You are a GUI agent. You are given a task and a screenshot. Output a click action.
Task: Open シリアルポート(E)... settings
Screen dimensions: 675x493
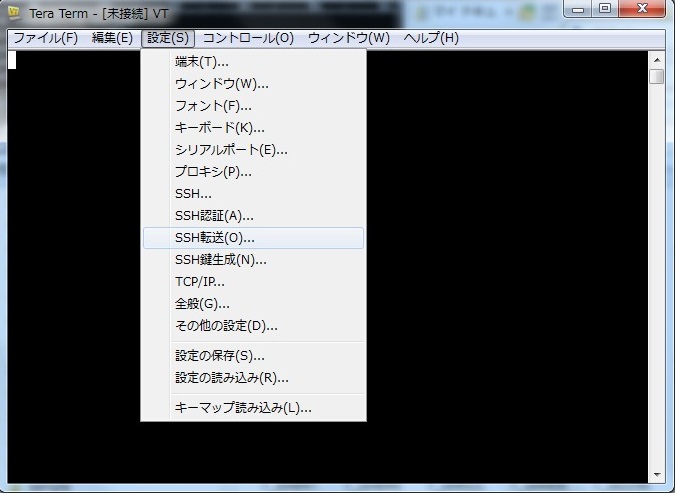click(254, 150)
